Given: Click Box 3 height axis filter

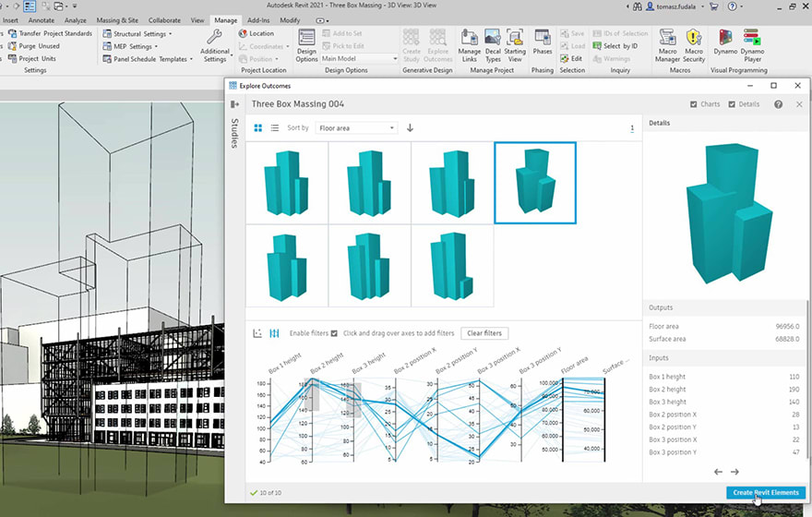Looking at the screenshot, I should pyautogui.click(x=354, y=420).
